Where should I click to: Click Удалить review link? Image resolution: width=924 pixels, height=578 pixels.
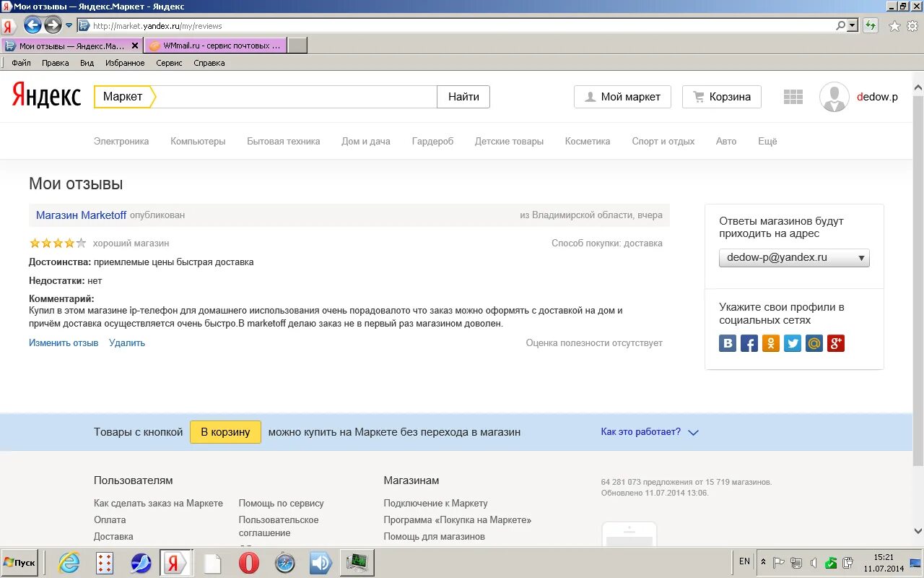click(127, 343)
